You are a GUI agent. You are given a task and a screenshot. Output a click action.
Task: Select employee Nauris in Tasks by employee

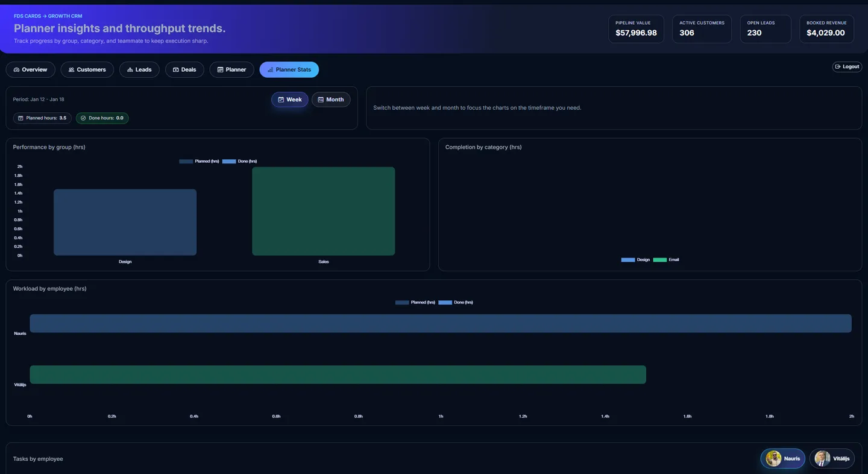[783, 458]
